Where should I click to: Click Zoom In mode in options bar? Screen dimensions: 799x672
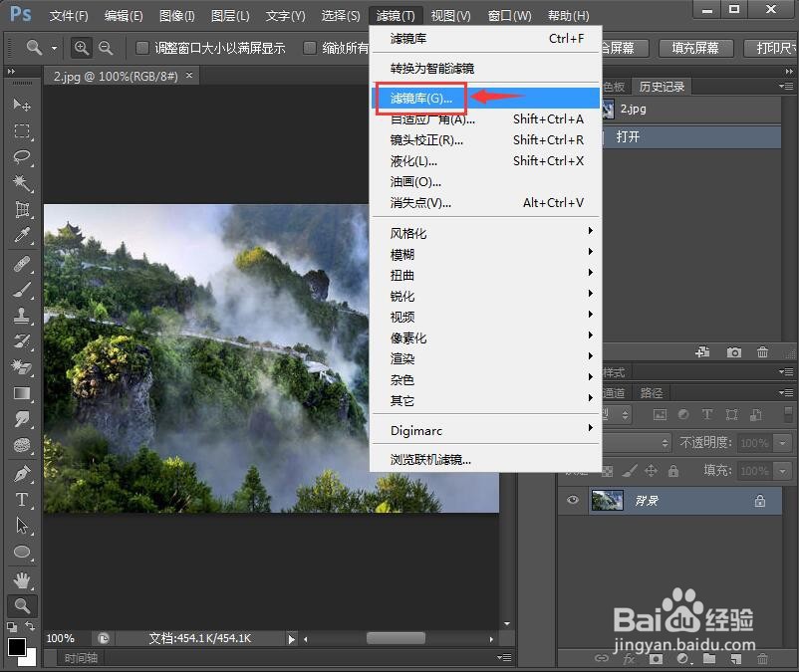tap(81, 48)
